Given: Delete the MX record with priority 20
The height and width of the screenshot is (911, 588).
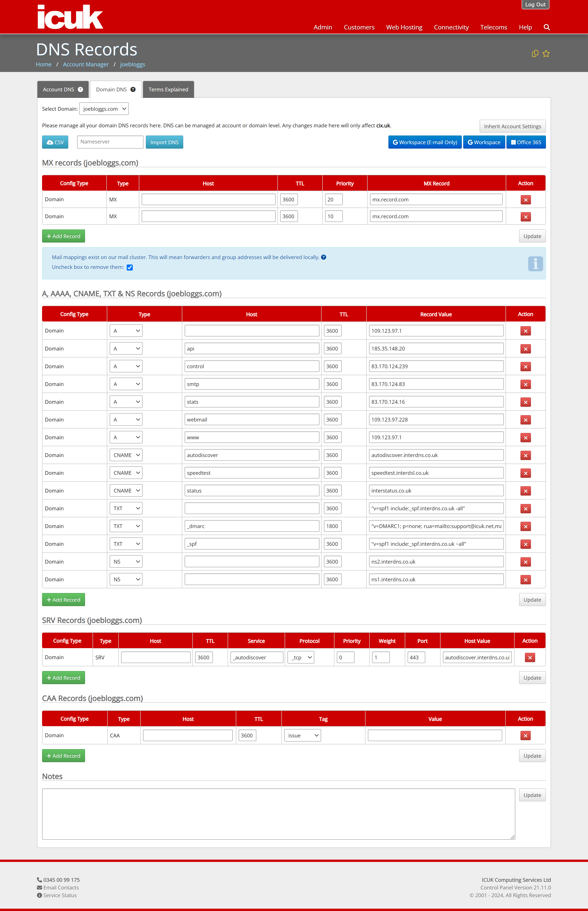Looking at the screenshot, I should click(x=525, y=200).
